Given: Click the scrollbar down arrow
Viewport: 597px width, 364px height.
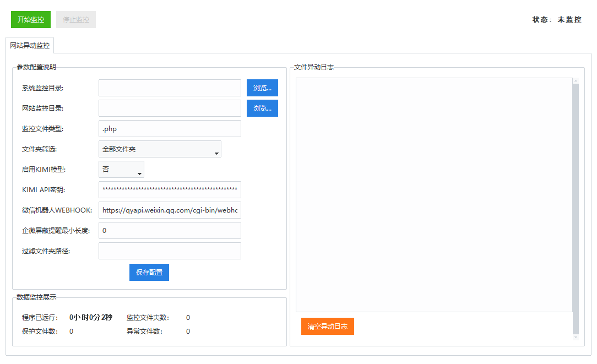Looking at the screenshot, I should [x=576, y=337].
